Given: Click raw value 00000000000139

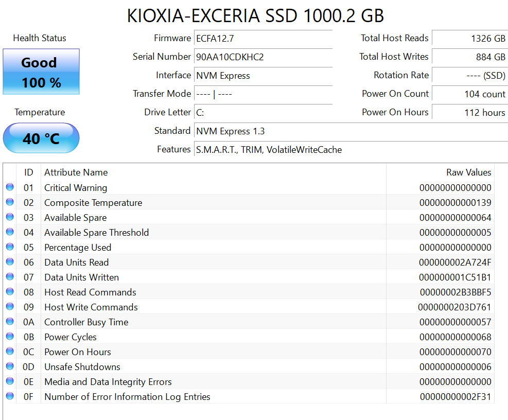Looking at the screenshot, I should 455,203.
